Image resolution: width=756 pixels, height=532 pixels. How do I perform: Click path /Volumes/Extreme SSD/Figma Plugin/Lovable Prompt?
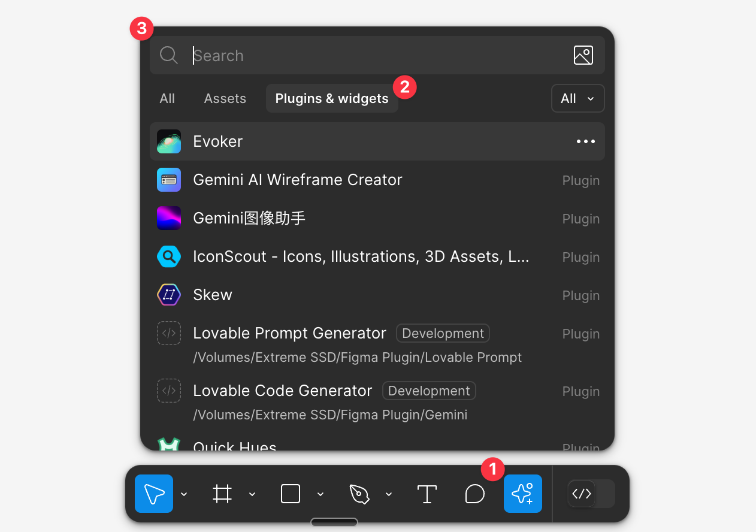pos(357,357)
